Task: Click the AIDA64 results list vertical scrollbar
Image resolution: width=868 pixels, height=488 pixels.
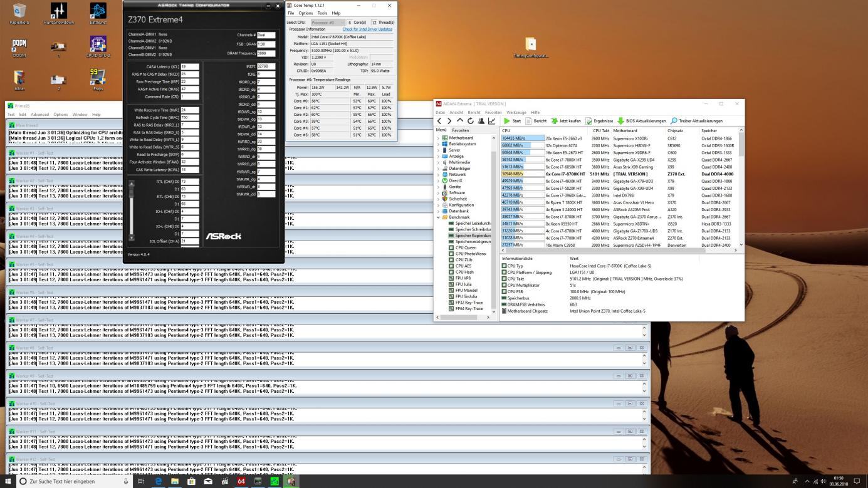Action: pyautogui.click(x=741, y=188)
